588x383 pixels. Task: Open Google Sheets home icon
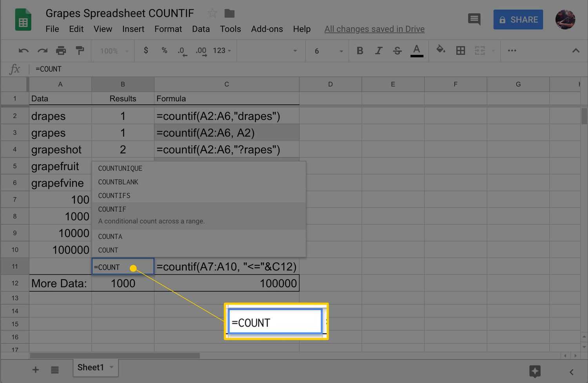[23, 20]
